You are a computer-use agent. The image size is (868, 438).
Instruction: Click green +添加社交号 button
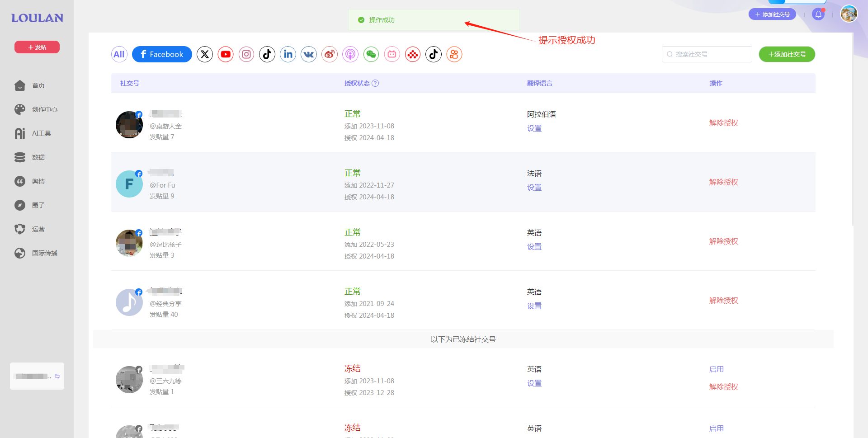pyautogui.click(x=787, y=54)
